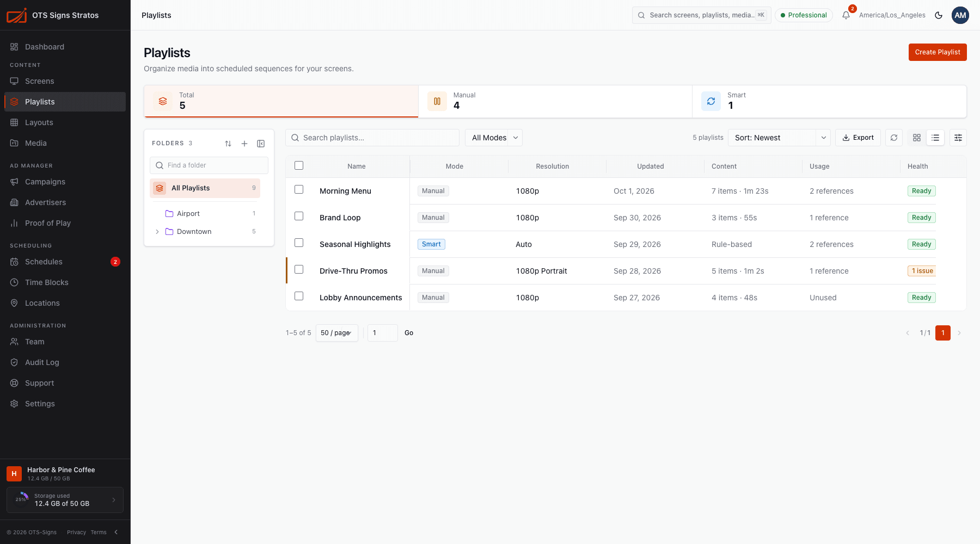This screenshot has height=544, width=980.
Task: Select all playlists header checkbox
Action: coord(299,165)
